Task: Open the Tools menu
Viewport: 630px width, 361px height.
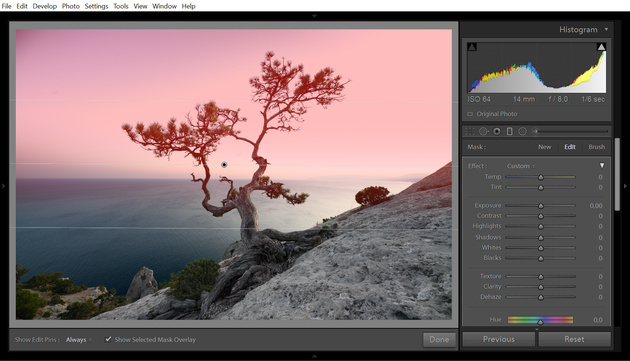Action: pyautogui.click(x=121, y=6)
